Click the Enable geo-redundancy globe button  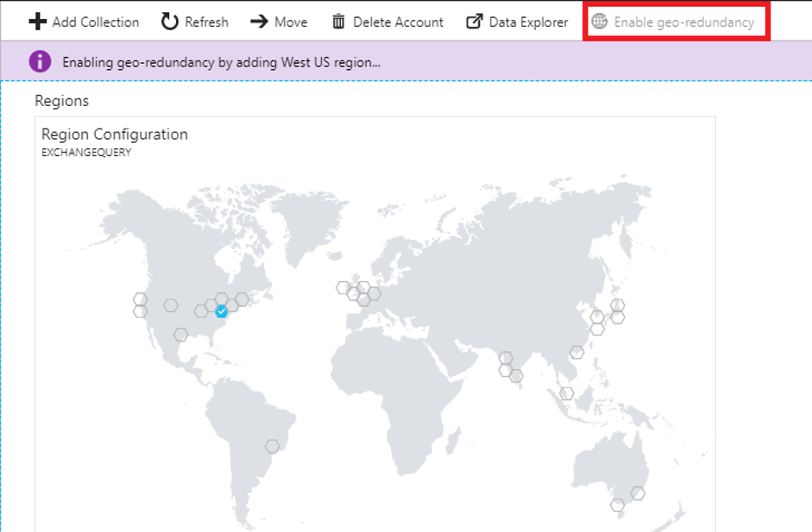pyautogui.click(x=673, y=22)
